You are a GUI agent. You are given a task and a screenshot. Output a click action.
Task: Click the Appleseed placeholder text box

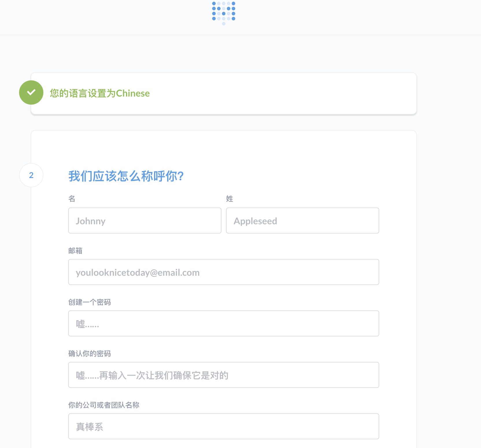tap(302, 221)
